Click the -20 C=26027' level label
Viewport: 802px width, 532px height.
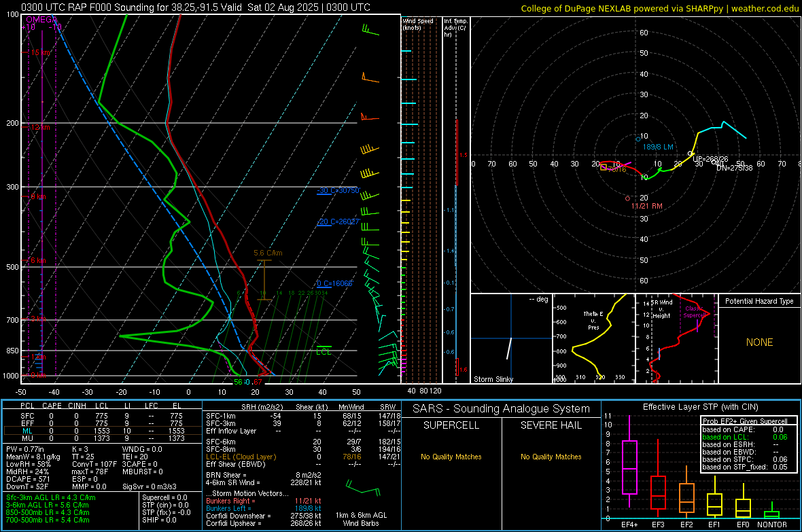(x=338, y=221)
